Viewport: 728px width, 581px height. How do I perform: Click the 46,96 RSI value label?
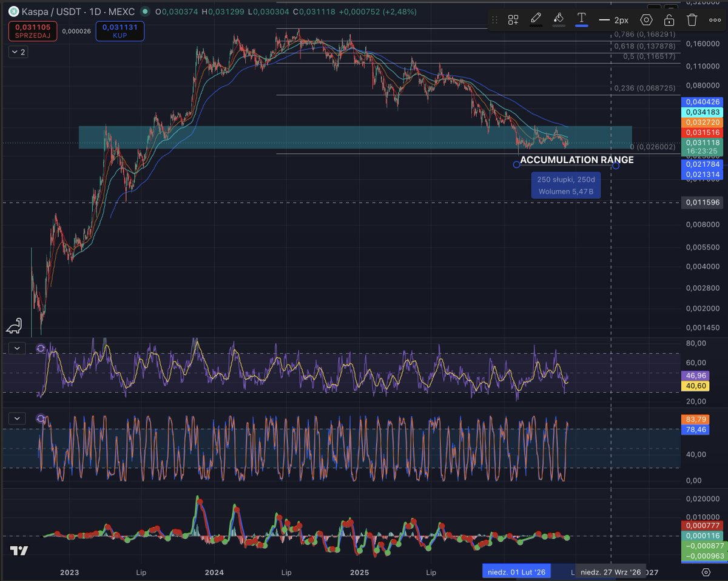click(x=694, y=375)
